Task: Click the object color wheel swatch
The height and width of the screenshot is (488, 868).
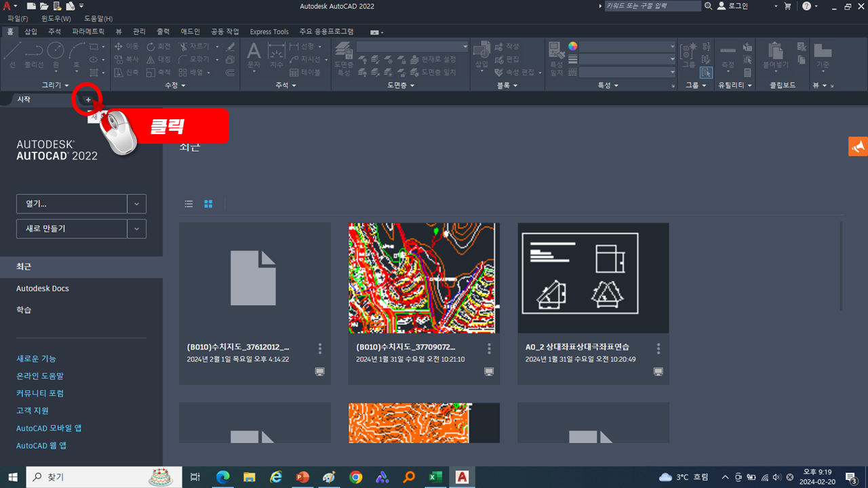Action: click(573, 46)
